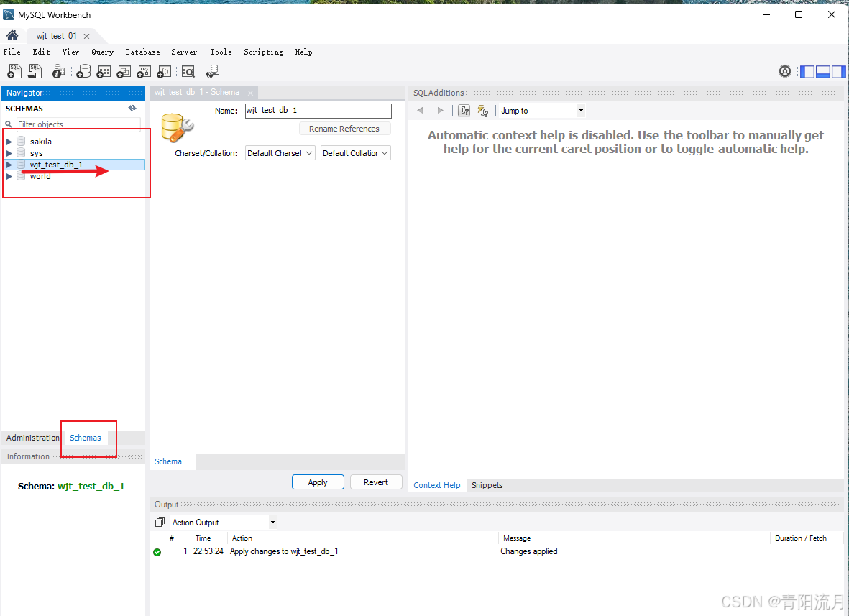Switch to the Administration tab

coord(32,437)
